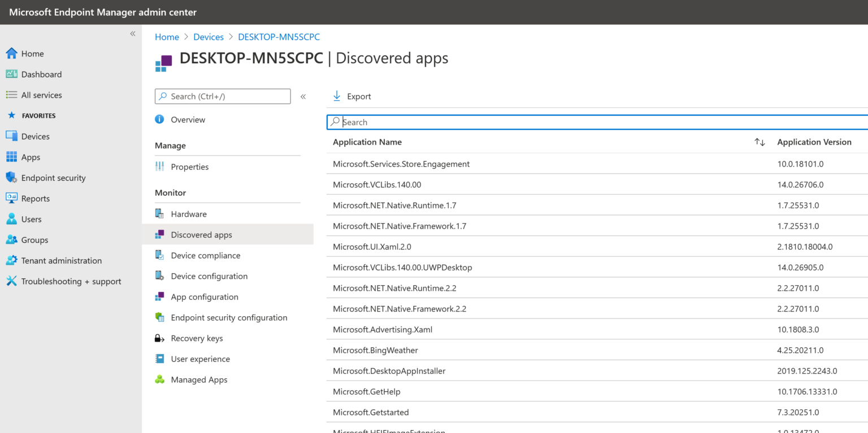The height and width of the screenshot is (433, 868).
Task: Open Users from the sidebar
Action: (31, 219)
